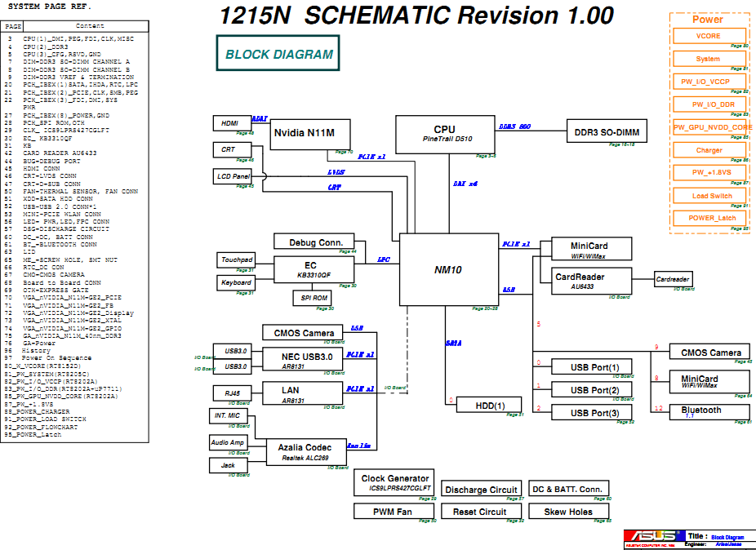756x550 pixels.
Task: Click the SYSTEM PAGE REF. heading
Action: (x=50, y=7)
